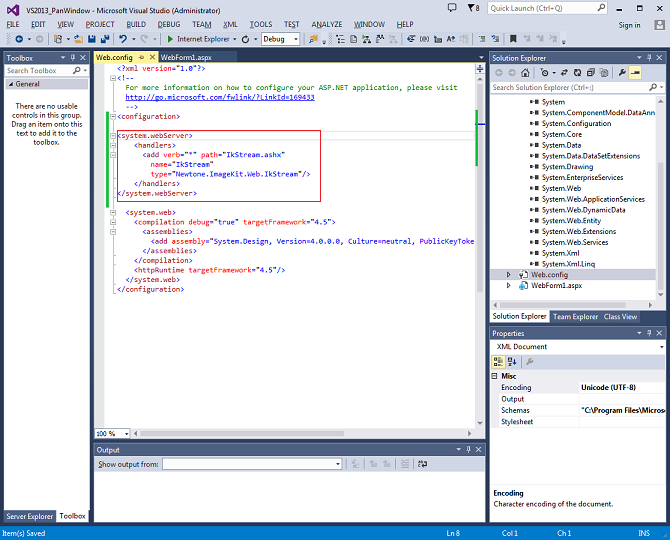Open Properties using the wrench icon in Solution Explorer
Screen dimensions: 670x540
(x=622, y=73)
